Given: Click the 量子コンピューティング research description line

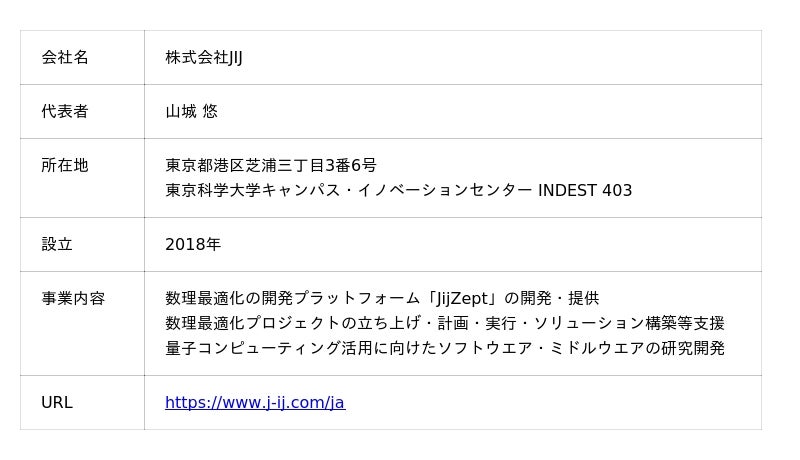Looking at the screenshot, I should (x=445, y=349).
